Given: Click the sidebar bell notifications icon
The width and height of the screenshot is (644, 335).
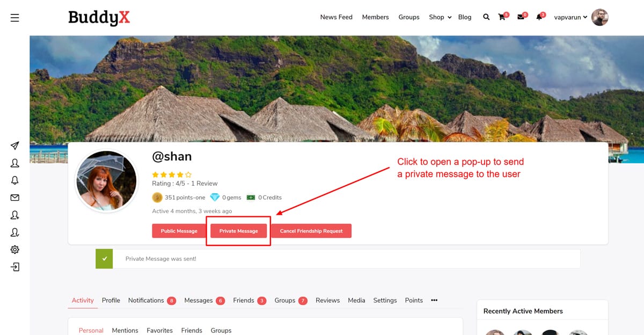Looking at the screenshot, I should [x=15, y=180].
